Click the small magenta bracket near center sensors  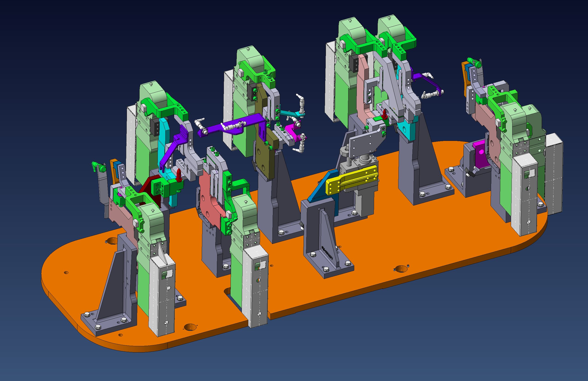pyautogui.click(x=290, y=128)
